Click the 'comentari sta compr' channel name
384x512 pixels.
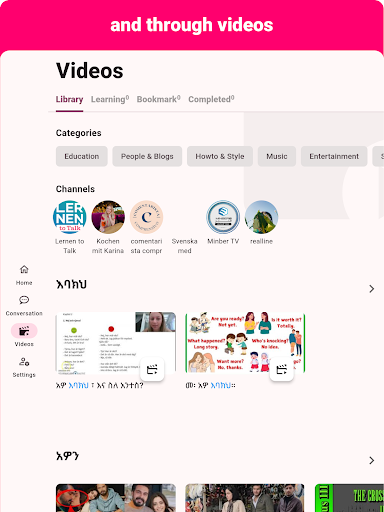(146, 246)
